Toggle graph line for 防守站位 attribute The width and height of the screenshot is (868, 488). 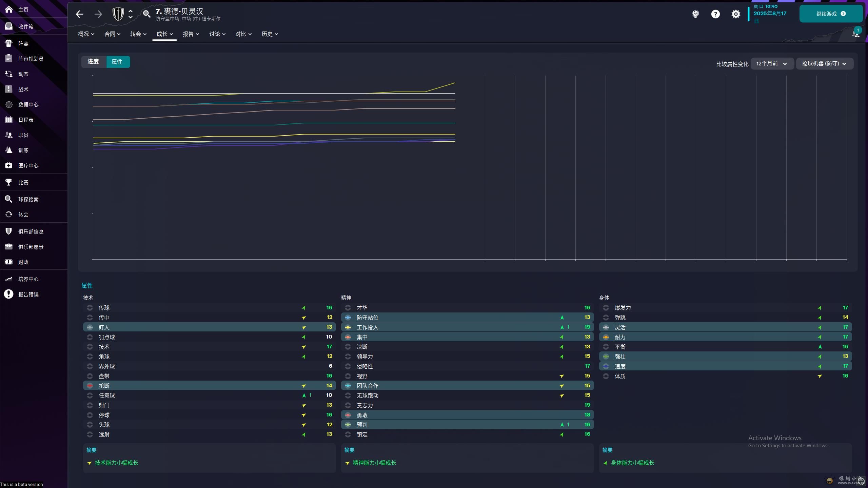coord(348,318)
